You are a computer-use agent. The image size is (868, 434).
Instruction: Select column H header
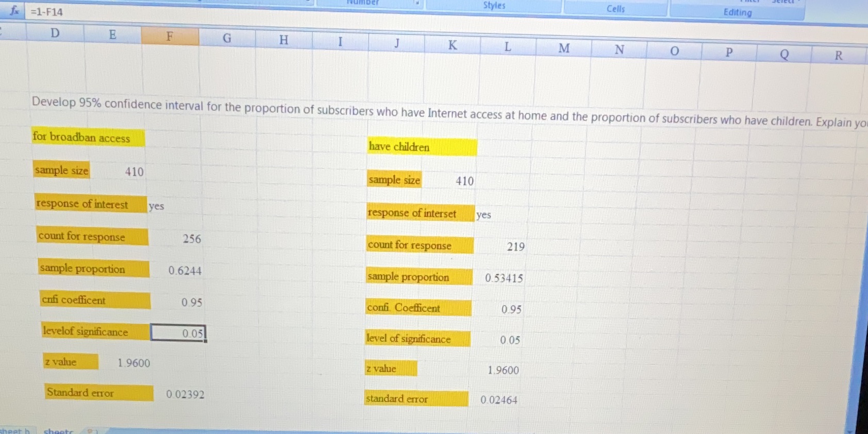(x=283, y=40)
